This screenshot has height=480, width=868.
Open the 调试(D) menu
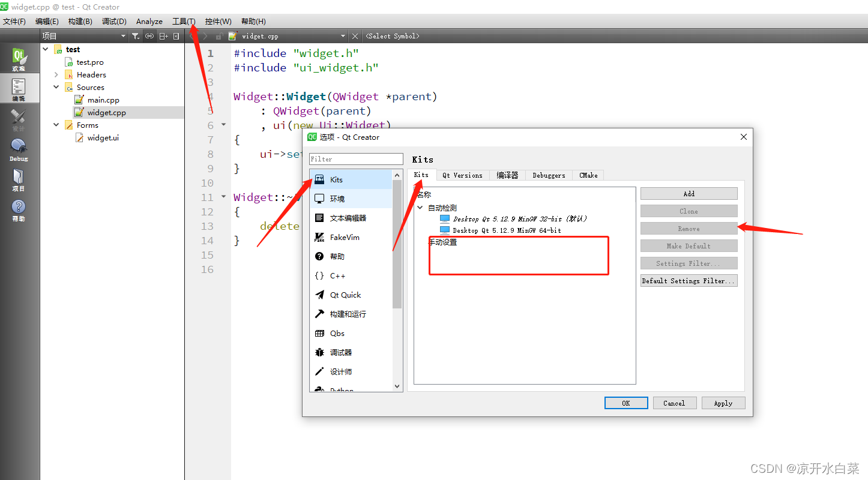114,21
